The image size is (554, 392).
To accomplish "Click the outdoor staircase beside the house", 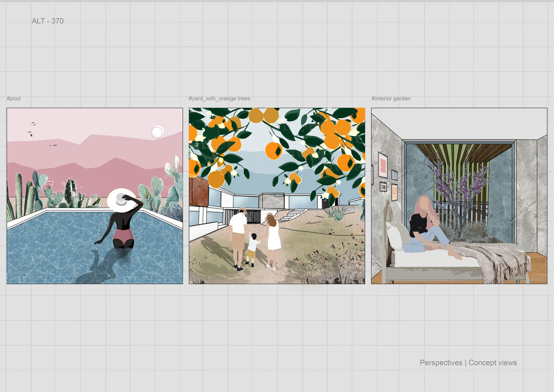I will coord(291,215).
